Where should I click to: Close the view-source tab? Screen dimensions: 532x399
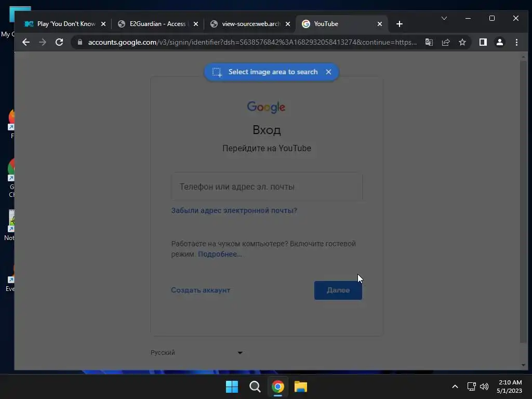[288, 24]
